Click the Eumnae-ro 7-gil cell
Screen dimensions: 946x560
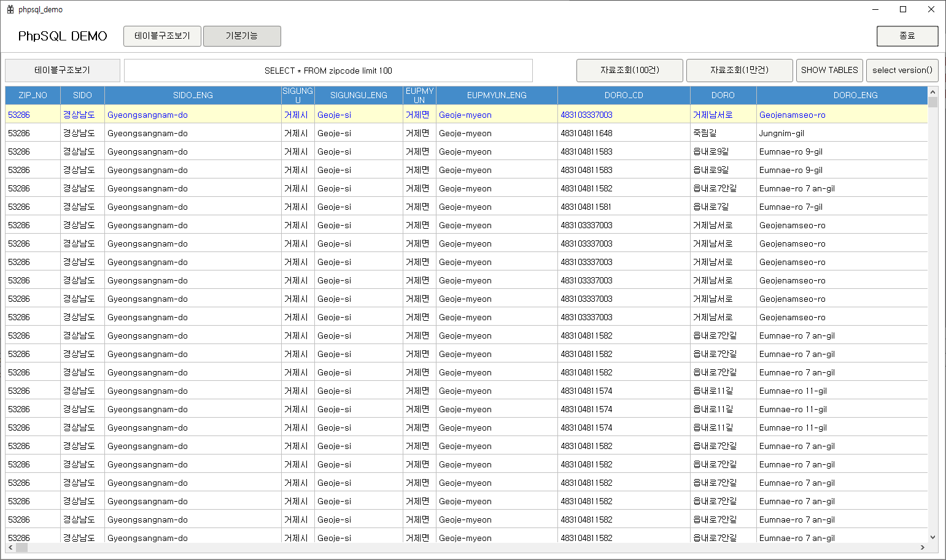[842, 207]
